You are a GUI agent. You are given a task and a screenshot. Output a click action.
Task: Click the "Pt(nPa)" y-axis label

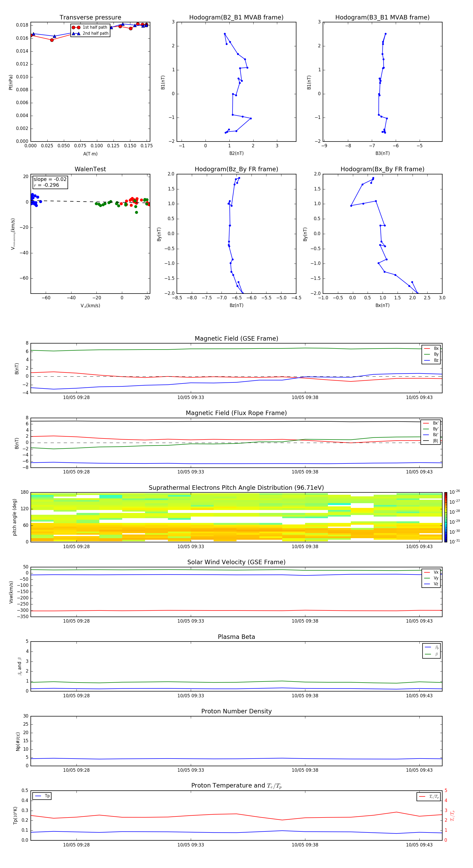pos(11,82)
